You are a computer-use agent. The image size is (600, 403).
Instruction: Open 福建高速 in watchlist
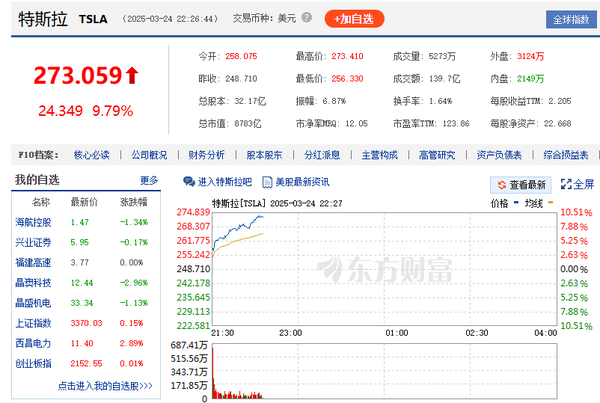(x=33, y=263)
